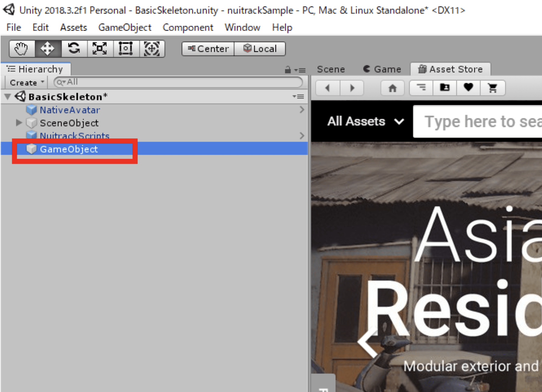This screenshot has height=392, width=542.
Task: Toggle handle rotation Local button
Action: (x=260, y=49)
